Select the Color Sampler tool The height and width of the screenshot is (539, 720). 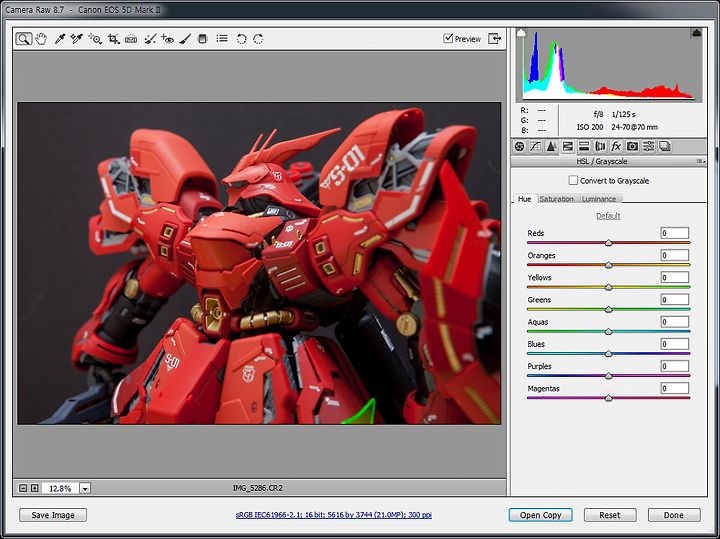click(x=76, y=39)
